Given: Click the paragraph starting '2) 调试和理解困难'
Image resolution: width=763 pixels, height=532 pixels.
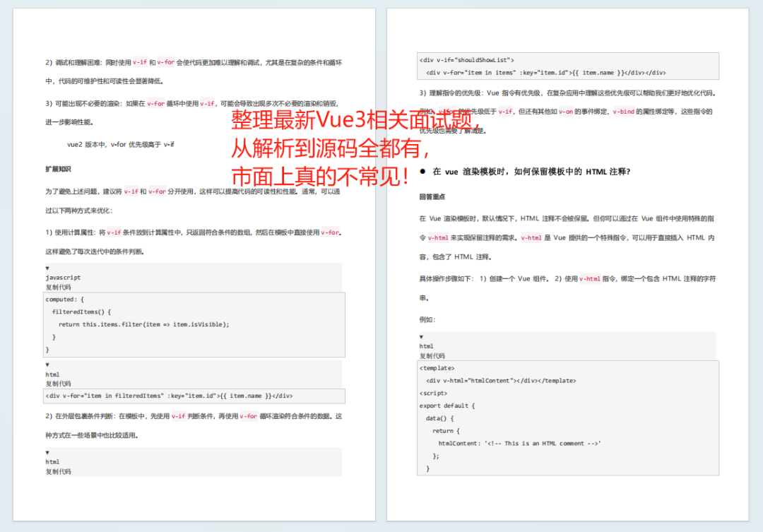Looking at the screenshot, I should tap(194, 71).
